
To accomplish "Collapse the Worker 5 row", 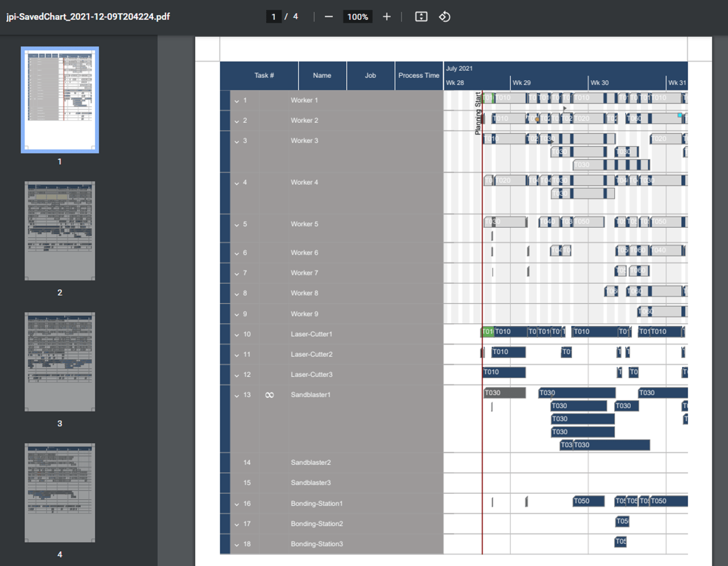I will [237, 224].
